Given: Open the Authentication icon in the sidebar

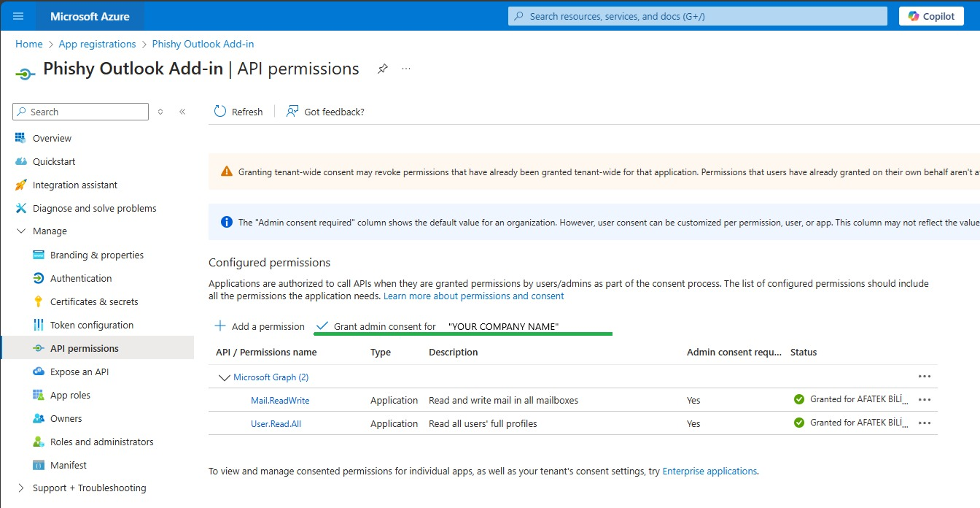Looking at the screenshot, I should click(x=39, y=278).
